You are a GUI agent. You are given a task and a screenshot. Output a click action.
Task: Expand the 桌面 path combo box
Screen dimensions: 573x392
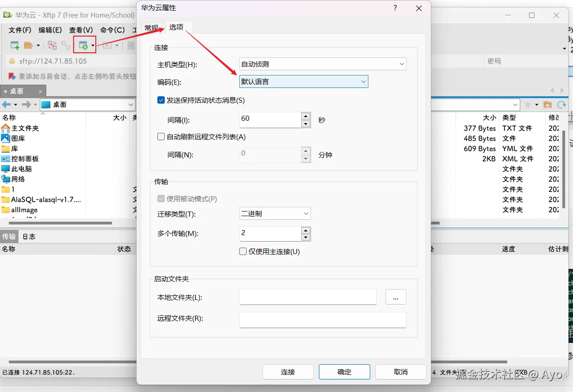click(130, 105)
